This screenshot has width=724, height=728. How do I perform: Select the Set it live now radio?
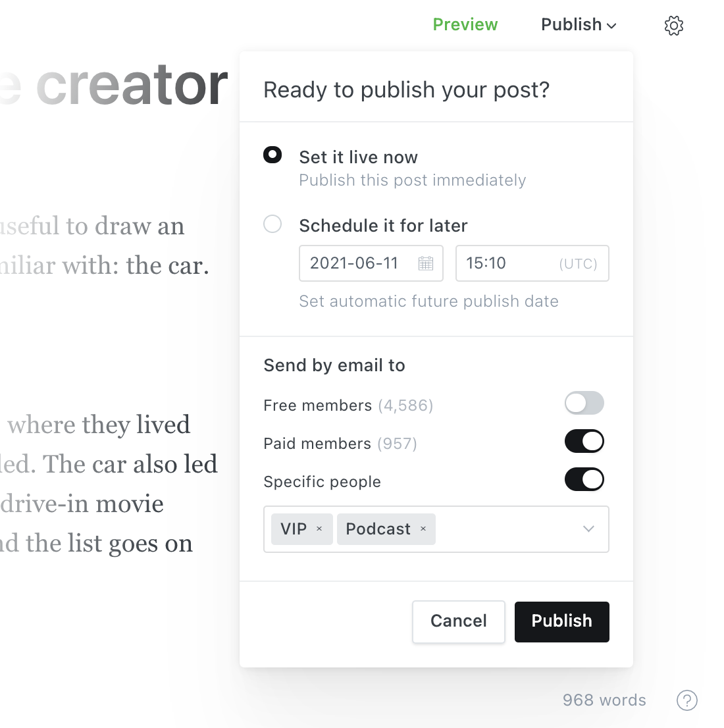click(x=272, y=155)
